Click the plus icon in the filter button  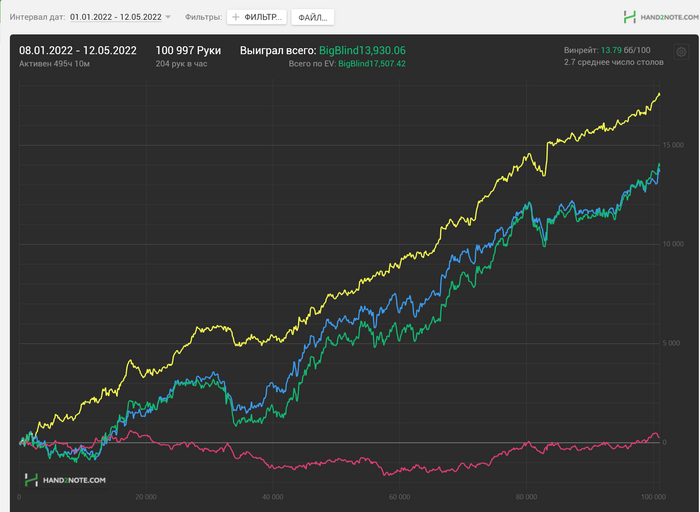[x=236, y=17]
